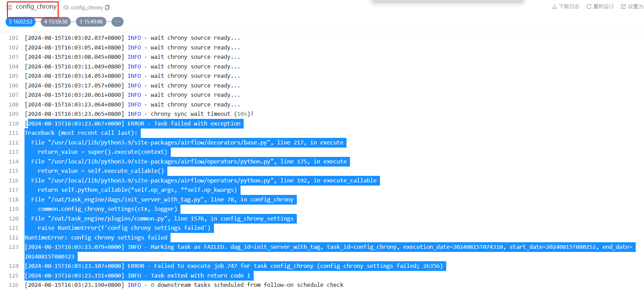Click traceback line for decorators/base.py line 217
644x292 pixels.
pyautogui.click(x=187, y=142)
